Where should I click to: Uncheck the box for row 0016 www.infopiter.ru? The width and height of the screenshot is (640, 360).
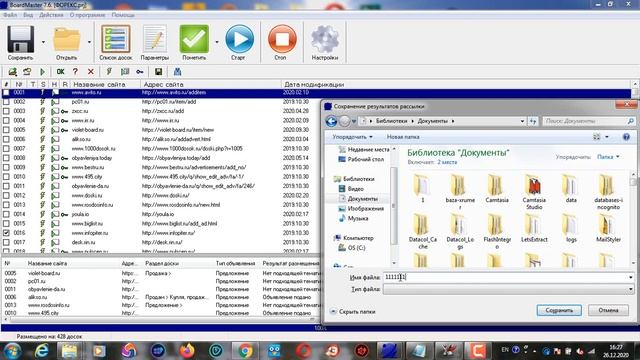click(x=6, y=233)
